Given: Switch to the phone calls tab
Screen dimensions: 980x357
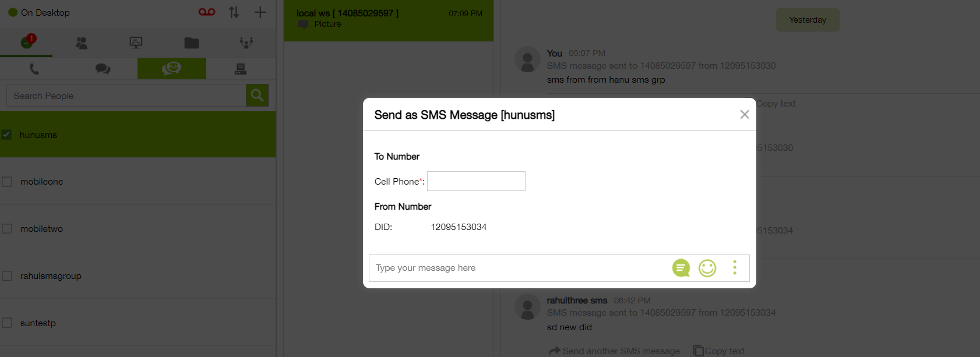Looking at the screenshot, I should point(34,69).
